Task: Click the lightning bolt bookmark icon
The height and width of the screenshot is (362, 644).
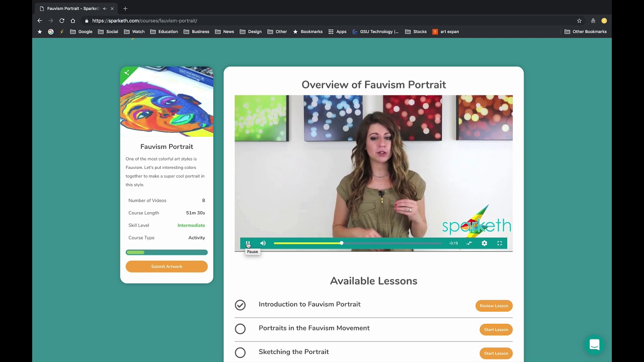Action: click(62, 32)
